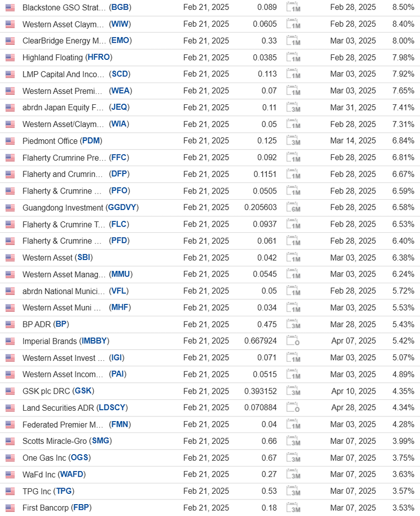Screen dimensions: 420x516
Task: Open the SMG ticker link
Action: [x=101, y=441]
